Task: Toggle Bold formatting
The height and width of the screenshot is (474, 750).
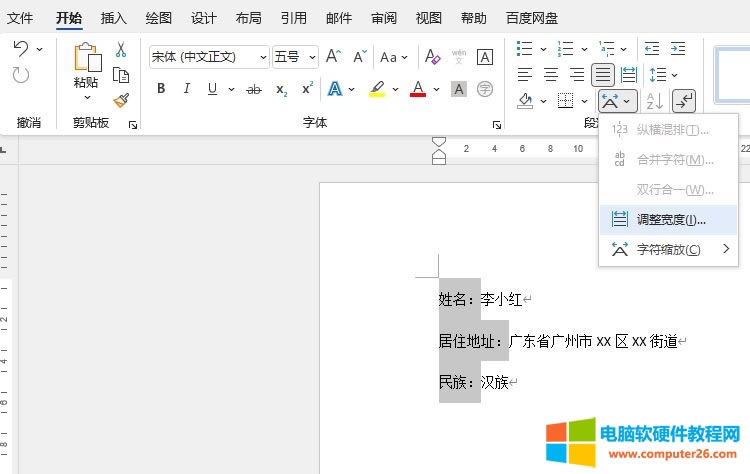Action: (161, 89)
